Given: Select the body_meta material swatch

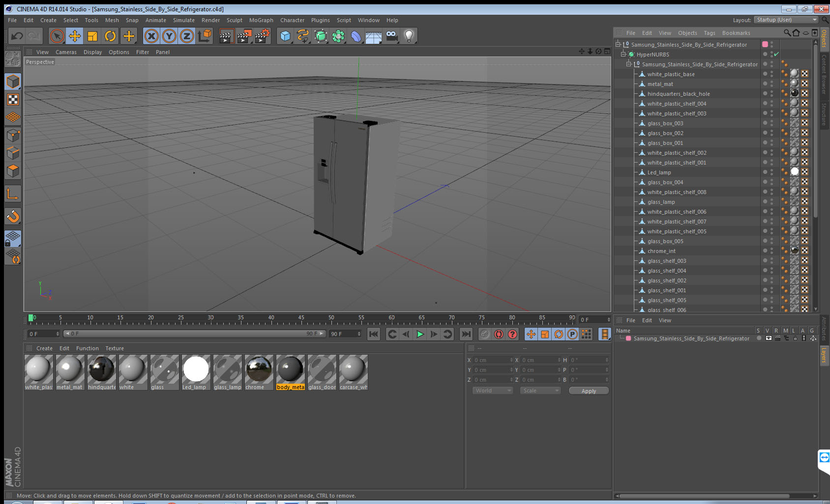Looking at the screenshot, I should tap(291, 372).
